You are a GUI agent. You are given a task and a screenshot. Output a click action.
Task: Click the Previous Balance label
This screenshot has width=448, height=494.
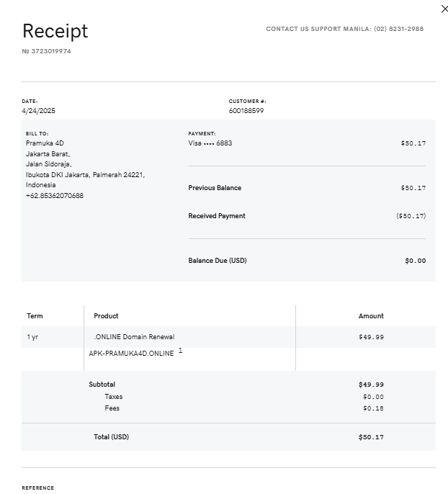coord(215,188)
